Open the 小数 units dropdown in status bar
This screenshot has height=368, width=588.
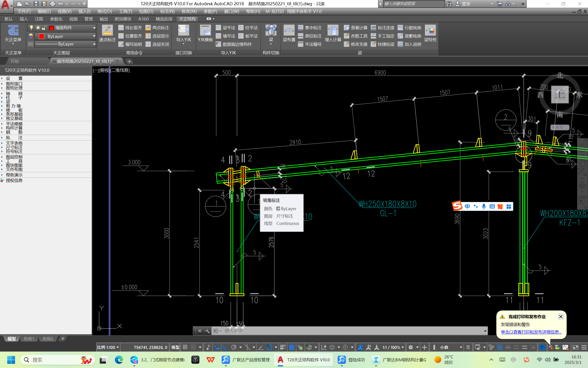click(x=451, y=347)
